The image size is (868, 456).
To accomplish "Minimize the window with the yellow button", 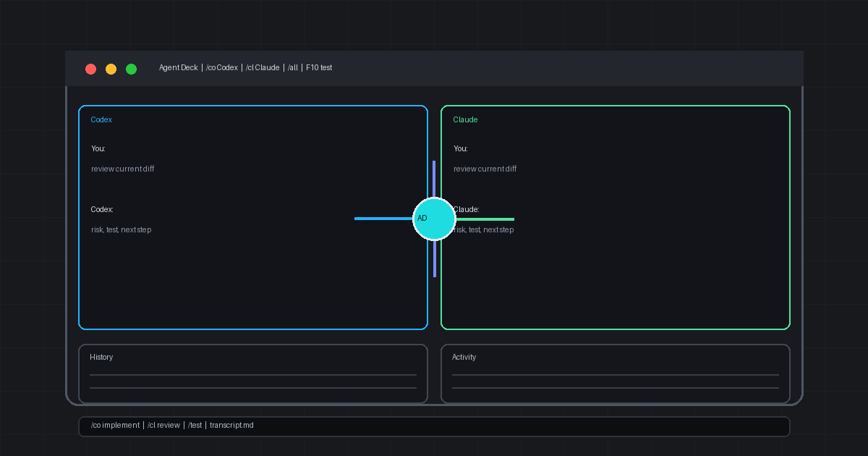I will 111,69.
